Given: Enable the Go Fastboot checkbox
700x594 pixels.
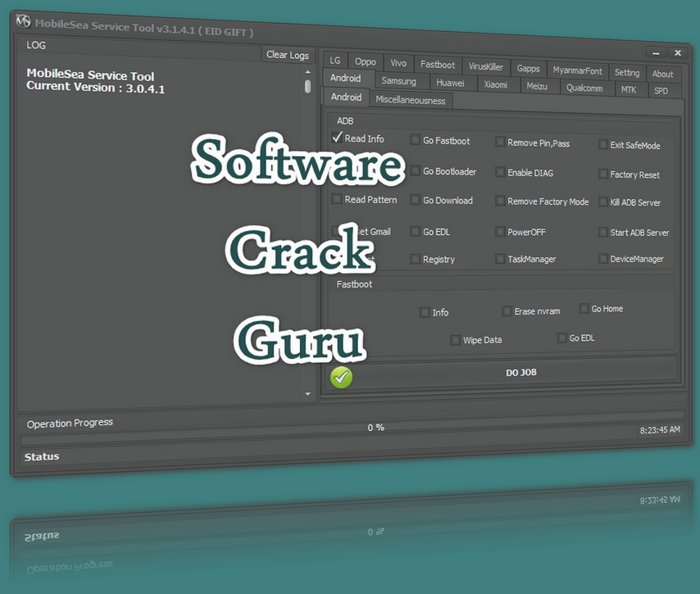Looking at the screenshot, I should (x=416, y=139).
